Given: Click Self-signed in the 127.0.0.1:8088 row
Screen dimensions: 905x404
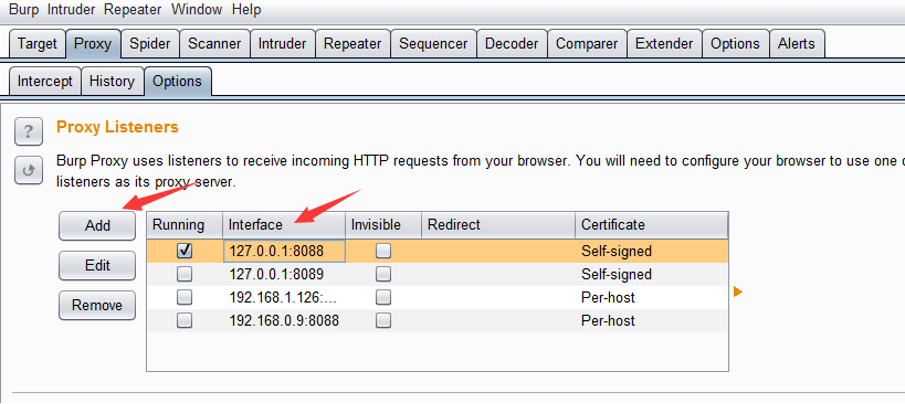Looking at the screenshot, I should pos(616,251).
